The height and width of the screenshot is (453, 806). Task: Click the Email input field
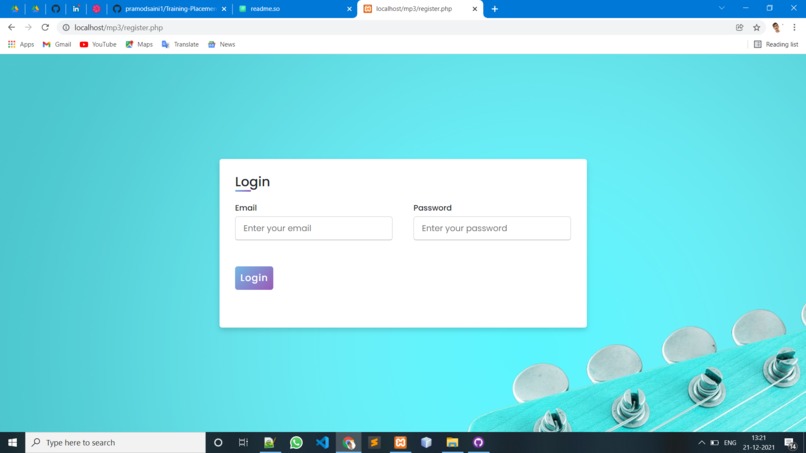pyautogui.click(x=314, y=228)
